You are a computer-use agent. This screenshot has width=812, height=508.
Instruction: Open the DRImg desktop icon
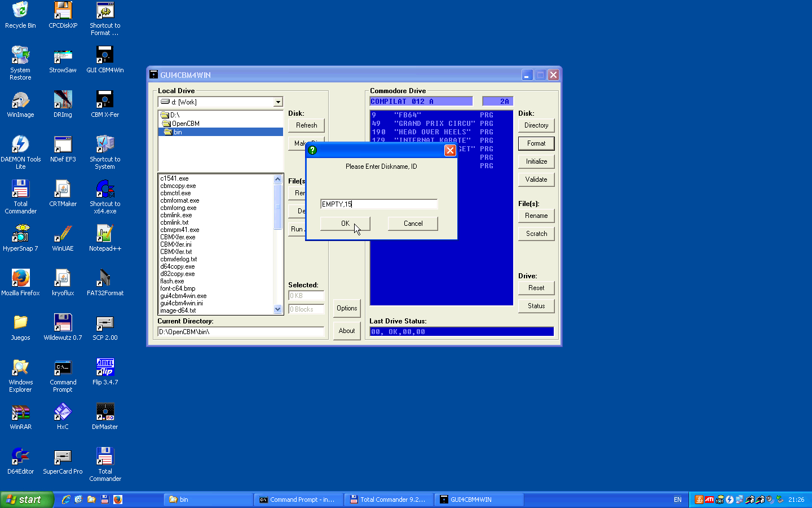[x=63, y=104]
